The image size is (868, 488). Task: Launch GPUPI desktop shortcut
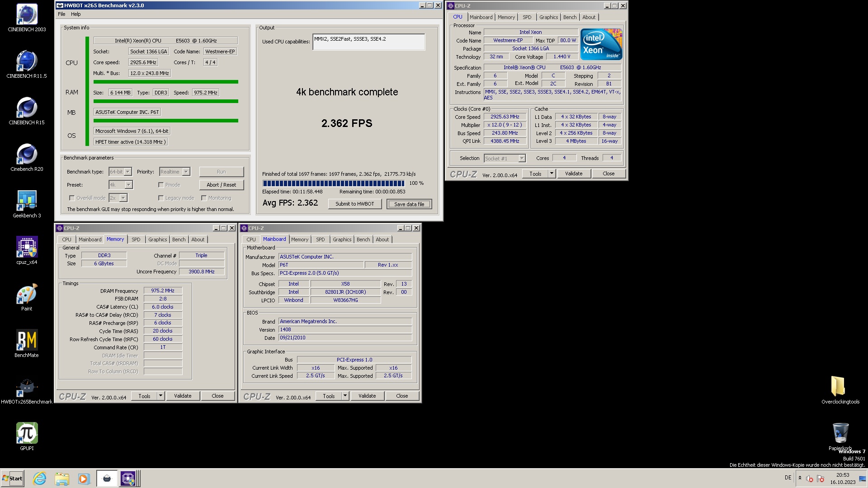[x=27, y=437]
